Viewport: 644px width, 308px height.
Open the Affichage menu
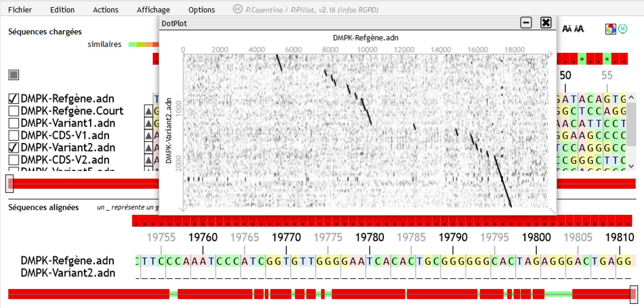[153, 10]
